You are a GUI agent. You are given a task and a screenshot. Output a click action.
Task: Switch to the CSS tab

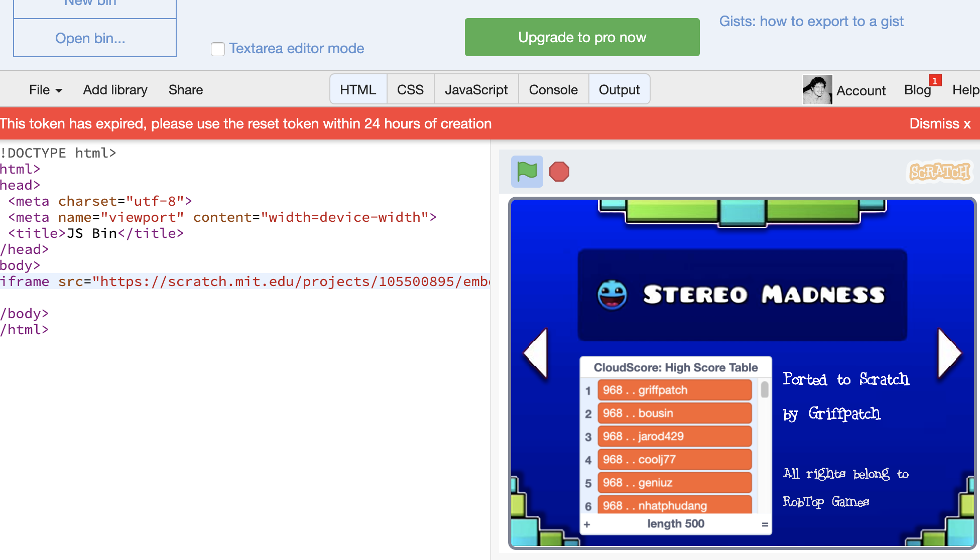click(x=410, y=89)
